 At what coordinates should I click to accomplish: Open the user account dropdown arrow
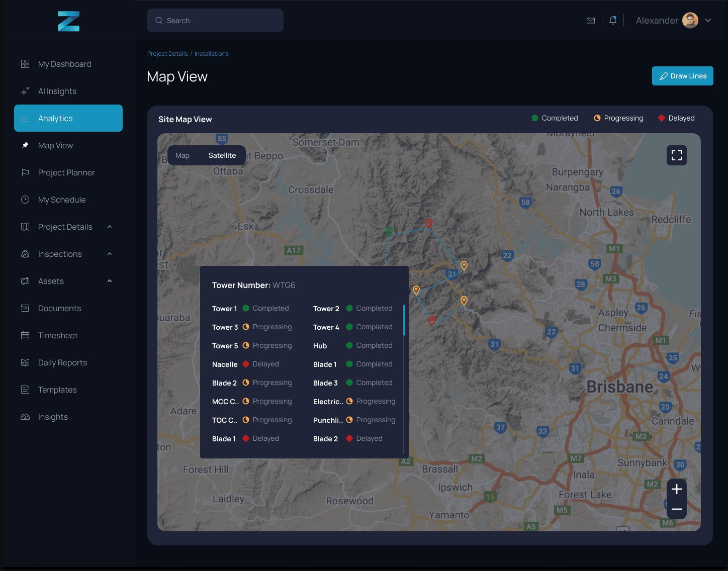pyautogui.click(x=708, y=21)
